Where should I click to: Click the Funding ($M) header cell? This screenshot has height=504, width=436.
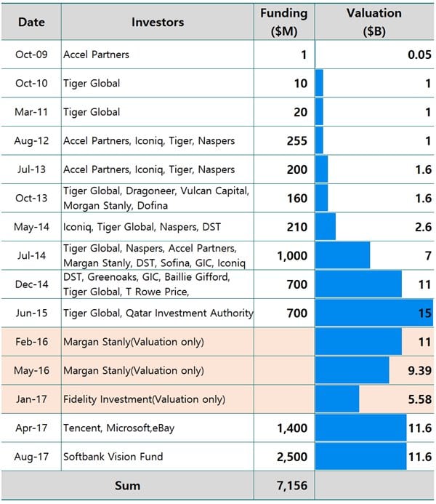284,22
